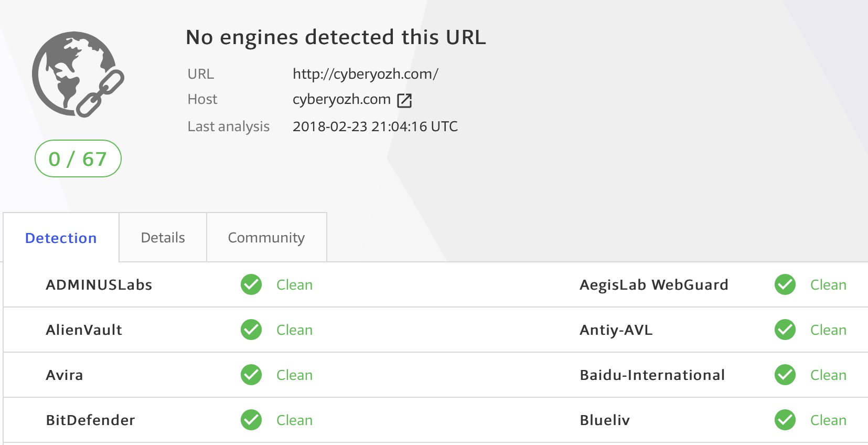Click the Avira green checkmark icon
868x445 pixels.
(x=251, y=375)
